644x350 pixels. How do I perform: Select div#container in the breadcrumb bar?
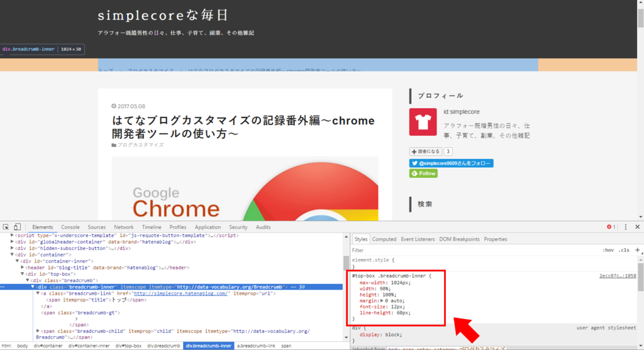click(48, 346)
